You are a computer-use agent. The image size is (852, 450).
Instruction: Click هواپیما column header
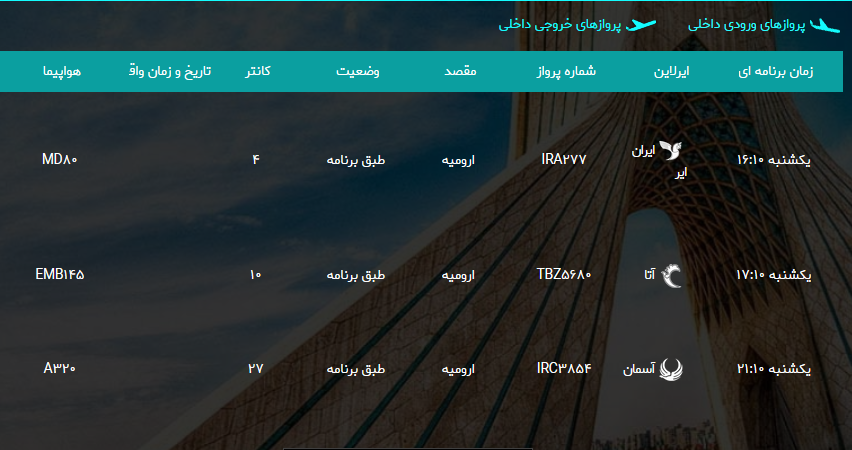[x=62, y=71]
